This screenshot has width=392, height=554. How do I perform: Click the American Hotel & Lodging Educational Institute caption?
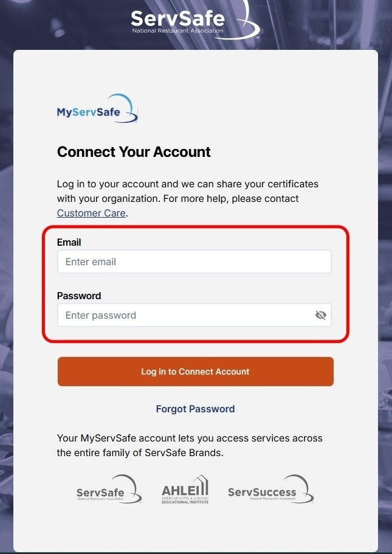tap(185, 500)
